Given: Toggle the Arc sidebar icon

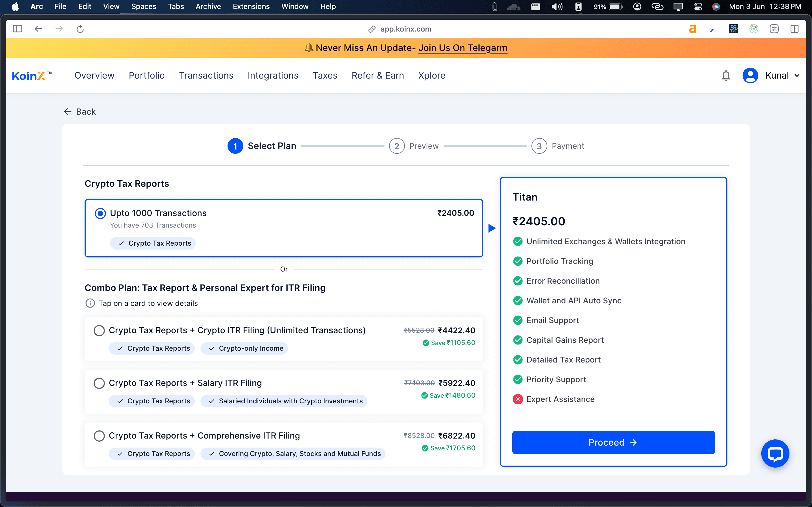Looking at the screenshot, I should coord(17,29).
